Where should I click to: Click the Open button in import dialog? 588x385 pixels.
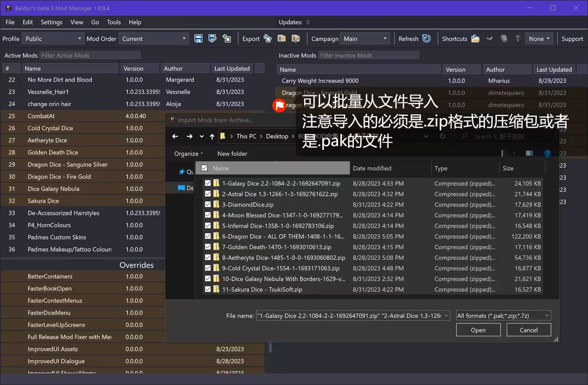[478, 330]
